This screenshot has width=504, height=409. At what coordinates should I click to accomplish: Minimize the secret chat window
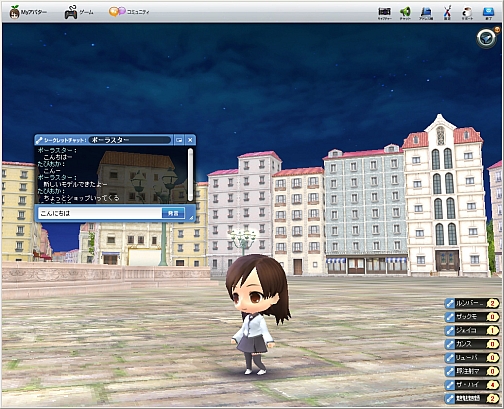coord(179,140)
